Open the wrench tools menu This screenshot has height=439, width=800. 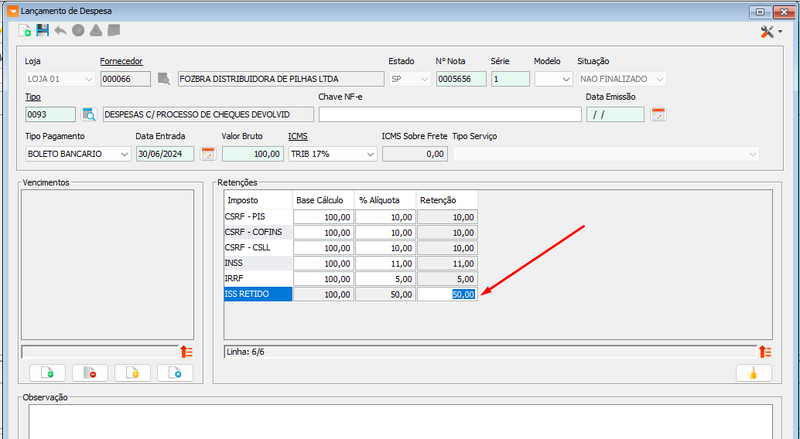(771, 32)
